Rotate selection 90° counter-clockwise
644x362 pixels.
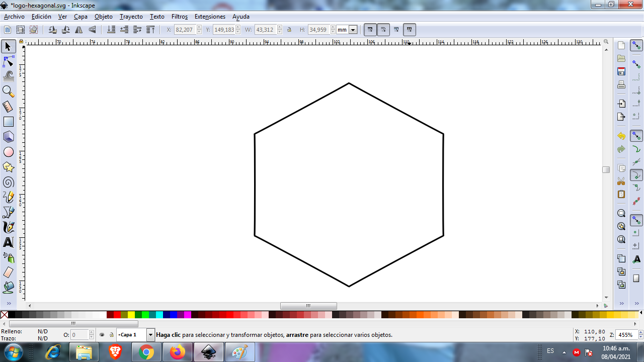tap(52, 30)
